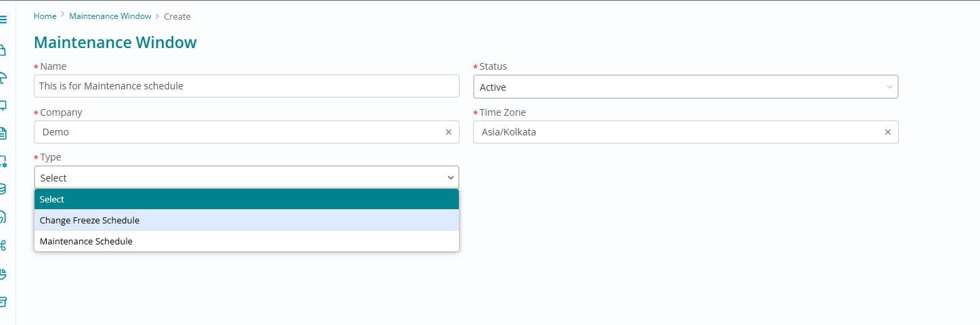Open the chat bubble sidebar icon
Screen dimensions: 980x325
pos(3,106)
